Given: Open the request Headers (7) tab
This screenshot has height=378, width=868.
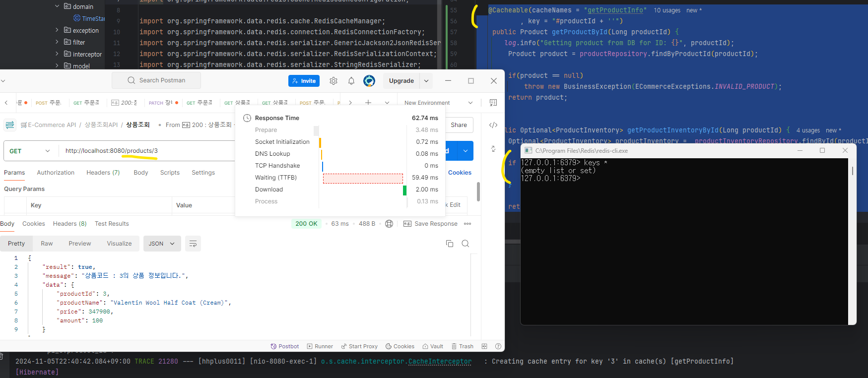Looking at the screenshot, I should click(103, 173).
